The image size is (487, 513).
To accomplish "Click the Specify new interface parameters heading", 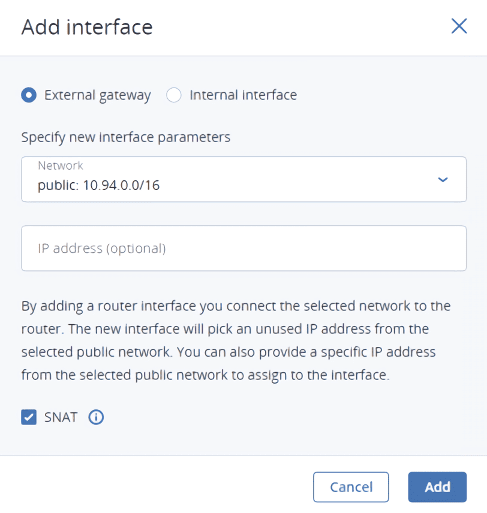I will coord(126,137).
